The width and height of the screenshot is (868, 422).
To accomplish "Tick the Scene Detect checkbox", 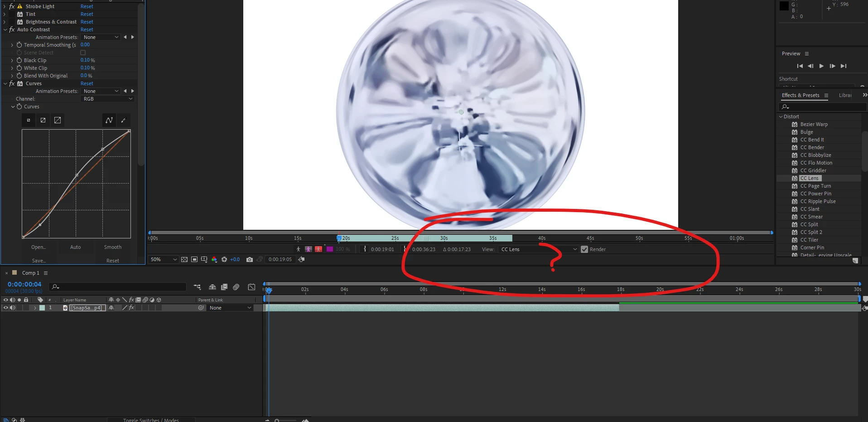I will click(x=83, y=53).
